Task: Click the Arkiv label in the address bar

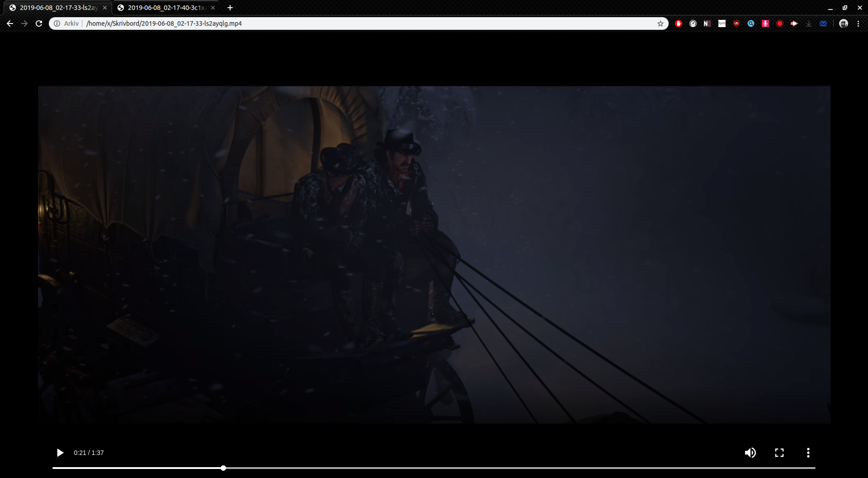Action: click(71, 23)
